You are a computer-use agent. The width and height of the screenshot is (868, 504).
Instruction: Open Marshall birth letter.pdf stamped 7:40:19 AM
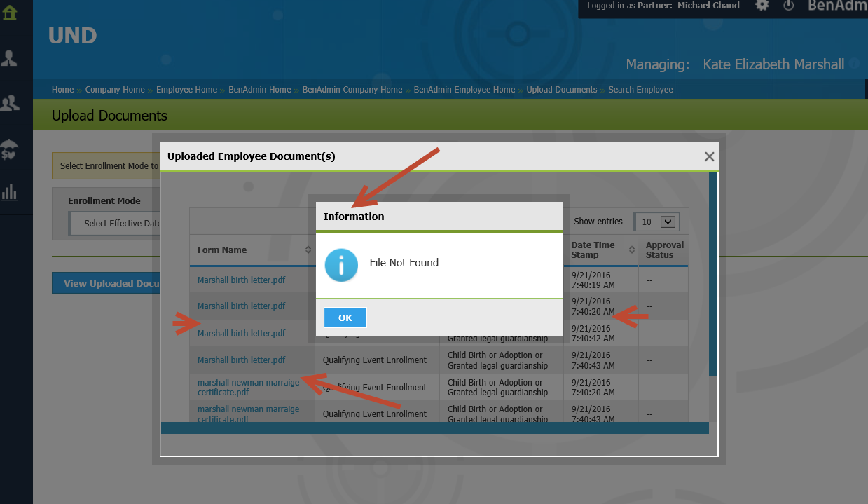click(x=241, y=280)
